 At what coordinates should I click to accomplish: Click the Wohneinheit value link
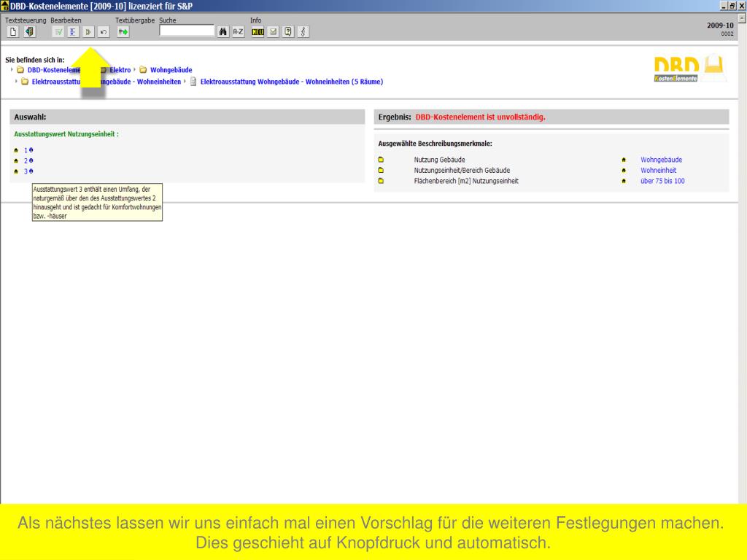658,170
